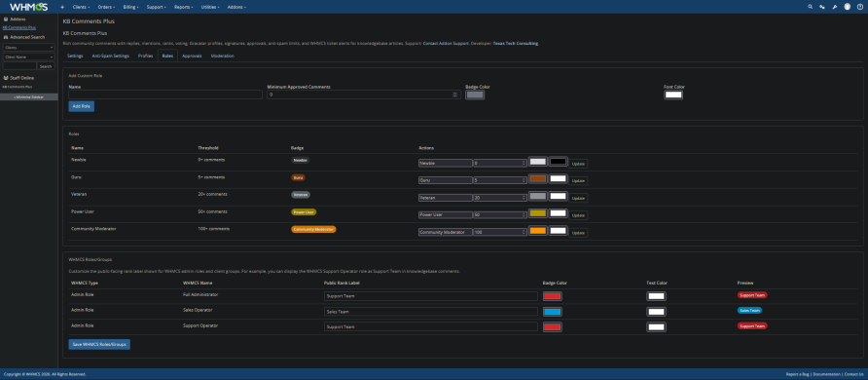Screen dimensions: 868x380
Task: Click the Veteran role name edit field
Action: [446, 198]
